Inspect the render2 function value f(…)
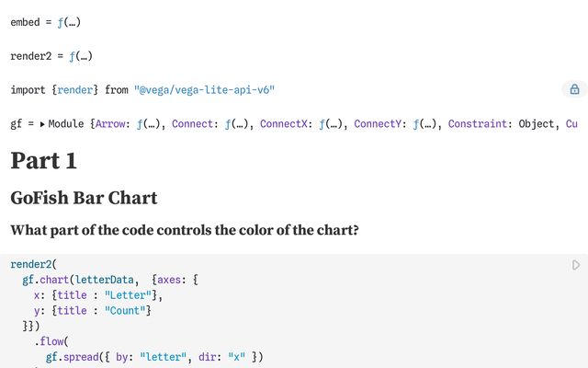 point(81,56)
